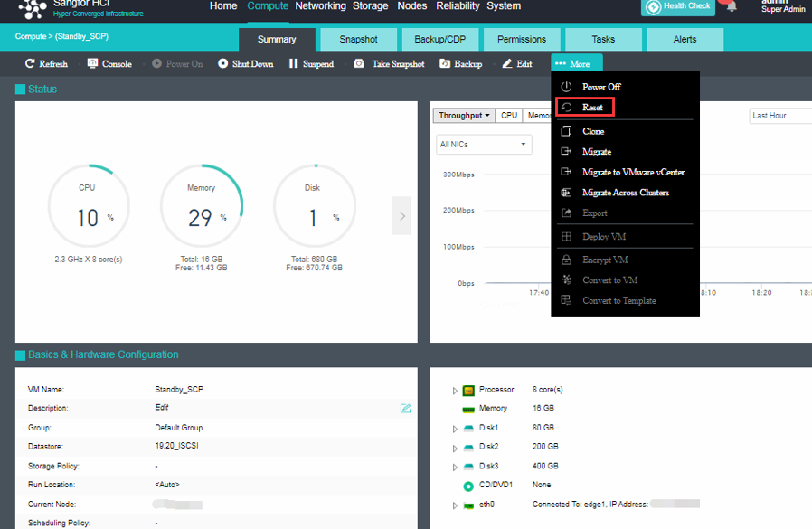Open the Last Hour time range dropdown

(x=779, y=116)
